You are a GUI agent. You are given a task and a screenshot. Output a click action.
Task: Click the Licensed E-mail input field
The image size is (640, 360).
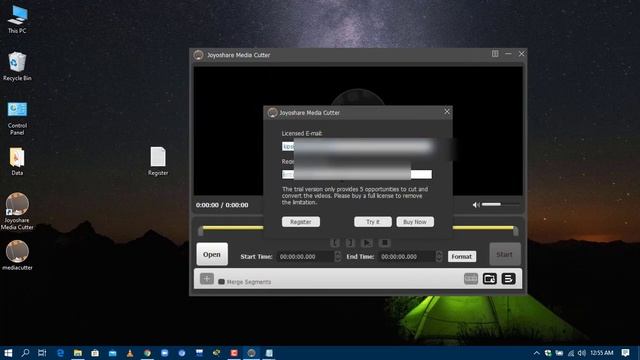pyautogui.click(x=357, y=146)
